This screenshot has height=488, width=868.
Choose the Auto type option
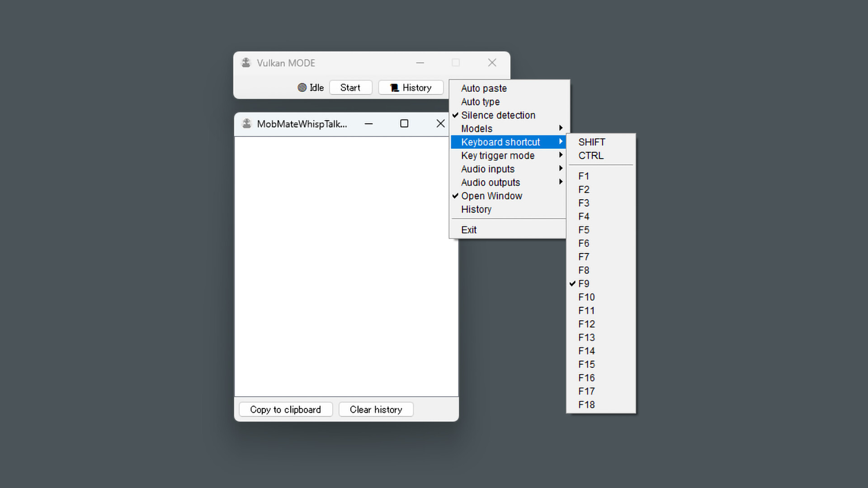[x=480, y=102]
